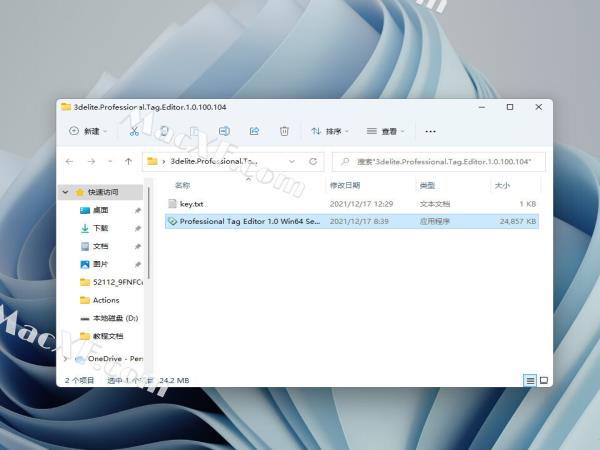Viewport: 600px width, 450px height.
Task: Refresh the current folder
Action: (313, 161)
